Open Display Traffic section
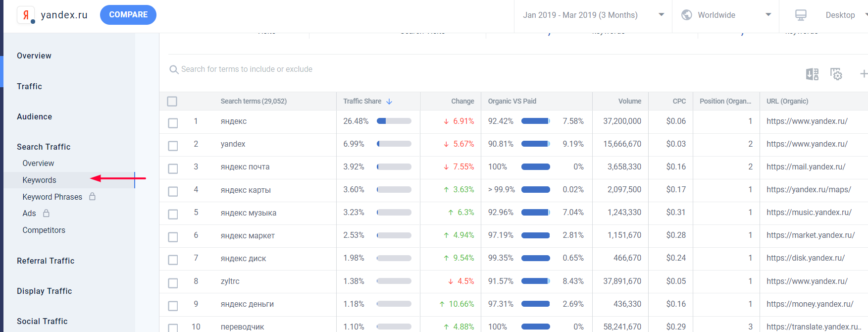The image size is (868, 332). point(45,291)
